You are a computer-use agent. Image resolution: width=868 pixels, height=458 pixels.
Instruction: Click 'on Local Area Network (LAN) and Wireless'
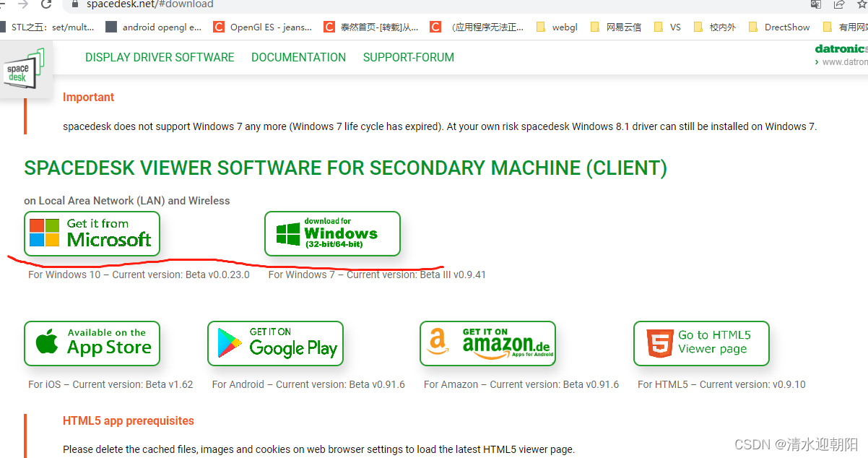click(x=127, y=201)
